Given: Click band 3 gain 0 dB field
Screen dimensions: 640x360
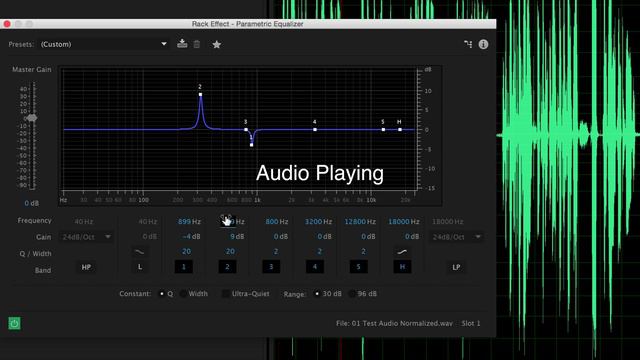Looking at the screenshot, I should 281,236.
